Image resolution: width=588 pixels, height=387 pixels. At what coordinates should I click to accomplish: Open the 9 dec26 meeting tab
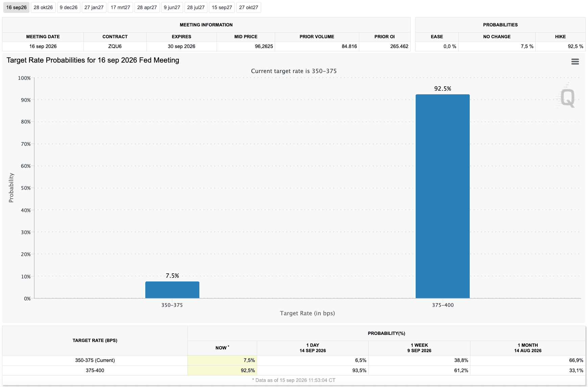(69, 7)
